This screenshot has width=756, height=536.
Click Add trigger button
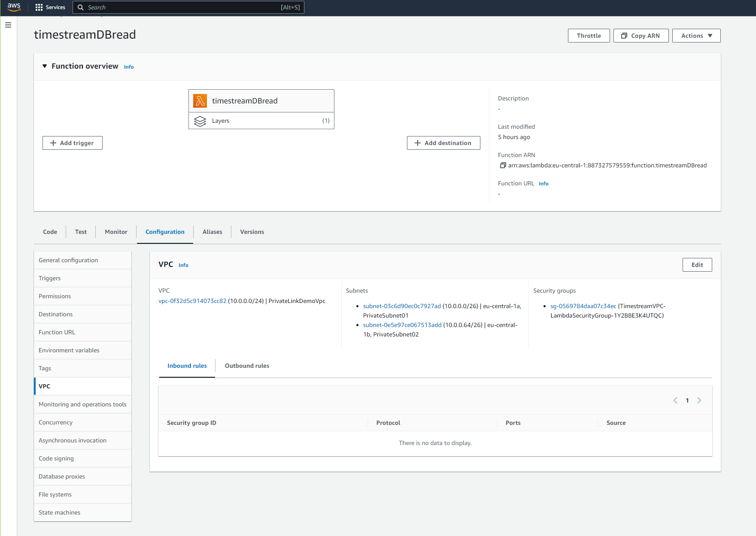click(x=73, y=143)
